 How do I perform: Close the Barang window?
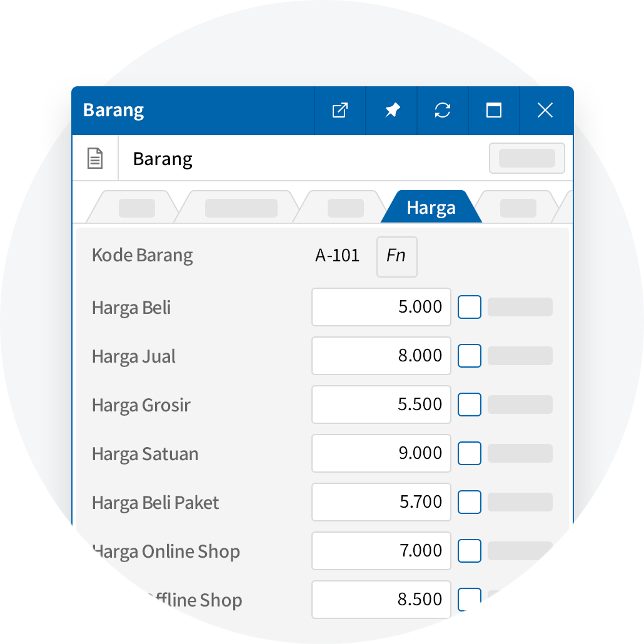[545, 111]
